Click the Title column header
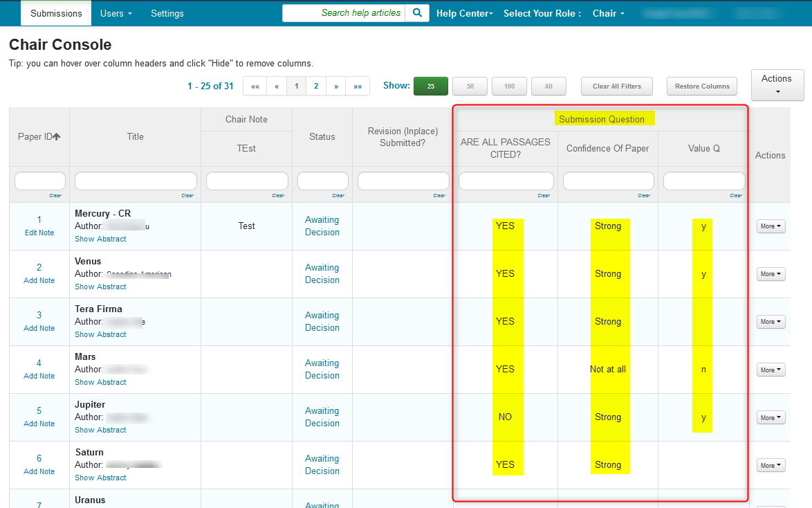 coord(135,136)
